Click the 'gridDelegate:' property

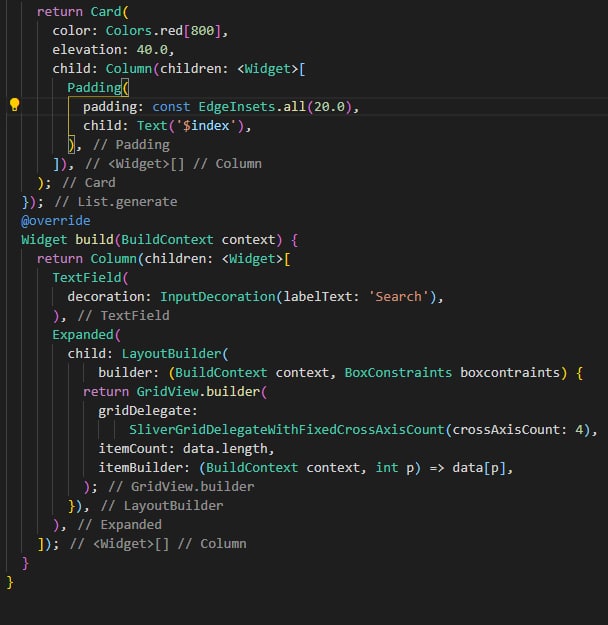[148, 411]
